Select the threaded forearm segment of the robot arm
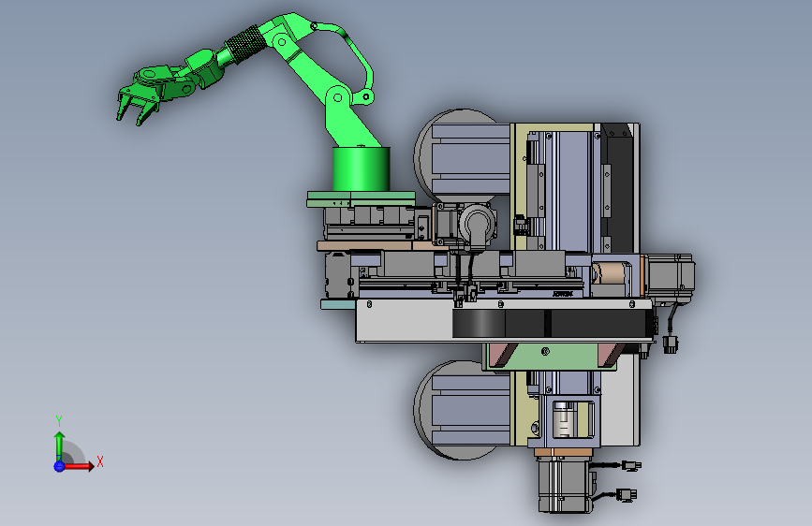The image size is (812, 526). point(244,45)
